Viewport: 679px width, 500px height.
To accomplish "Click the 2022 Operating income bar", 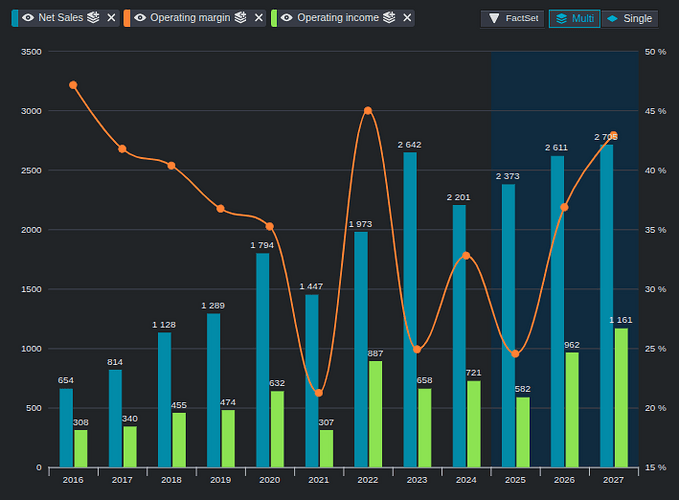I will (x=375, y=414).
